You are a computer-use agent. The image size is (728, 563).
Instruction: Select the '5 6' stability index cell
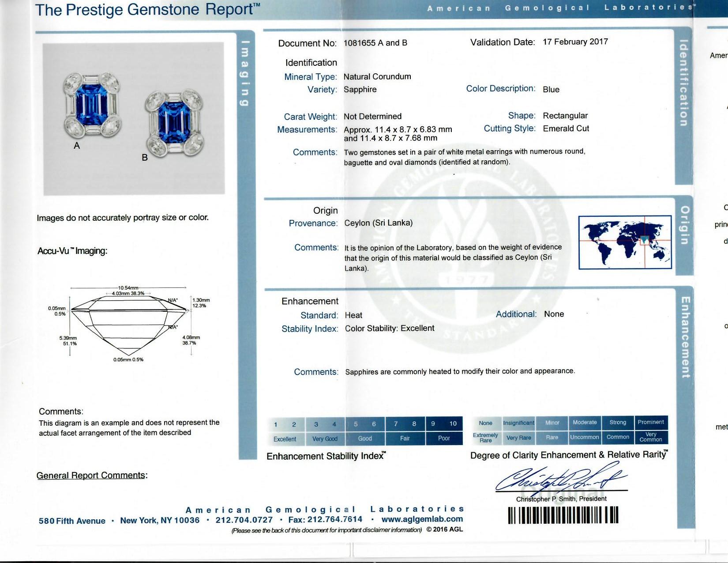pyautogui.click(x=365, y=424)
